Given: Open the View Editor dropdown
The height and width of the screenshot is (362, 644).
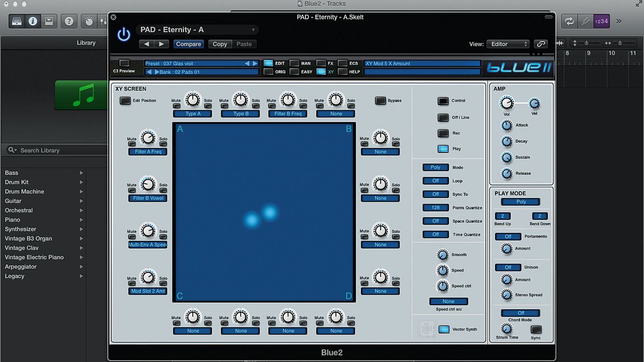Looking at the screenshot, I should pyautogui.click(x=508, y=44).
